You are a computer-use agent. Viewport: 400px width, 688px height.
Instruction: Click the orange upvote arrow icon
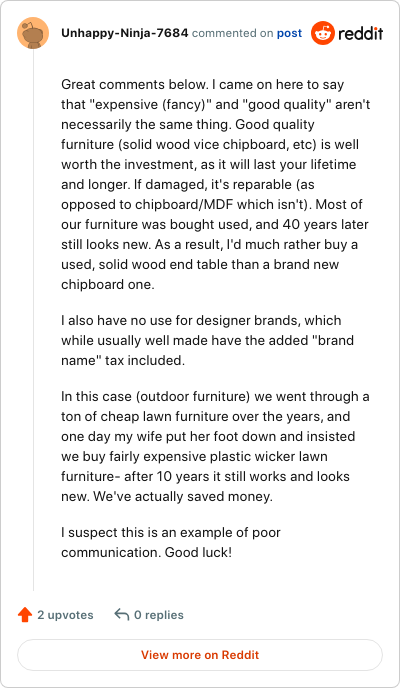click(25, 615)
